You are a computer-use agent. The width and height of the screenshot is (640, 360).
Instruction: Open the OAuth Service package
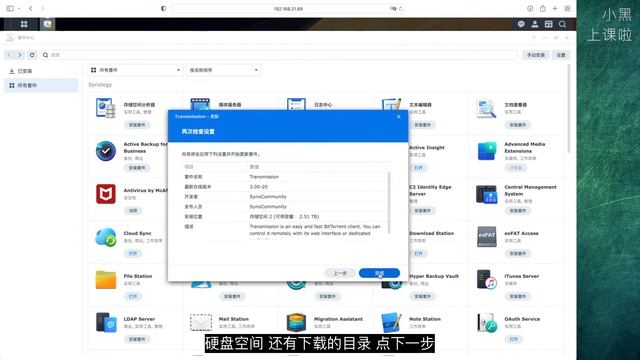click(x=513, y=339)
